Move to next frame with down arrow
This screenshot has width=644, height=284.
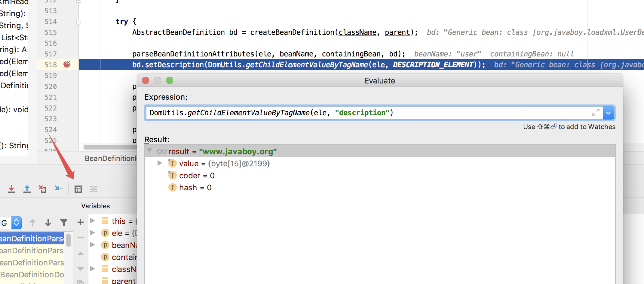pyautogui.click(x=48, y=223)
